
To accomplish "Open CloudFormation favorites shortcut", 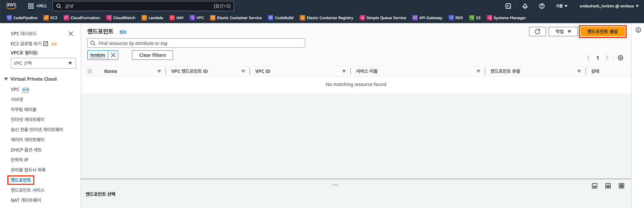I will point(82,18).
